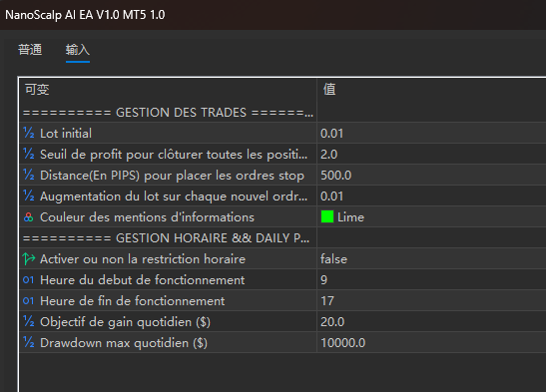Click the Objectif de gain row icon

[x=29, y=322]
